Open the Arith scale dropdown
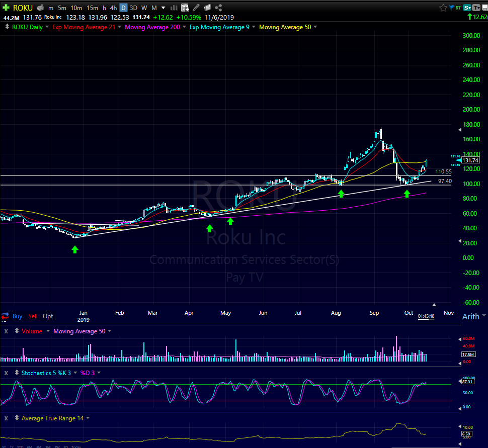Viewport: 488px width, 448px height. (x=483, y=315)
